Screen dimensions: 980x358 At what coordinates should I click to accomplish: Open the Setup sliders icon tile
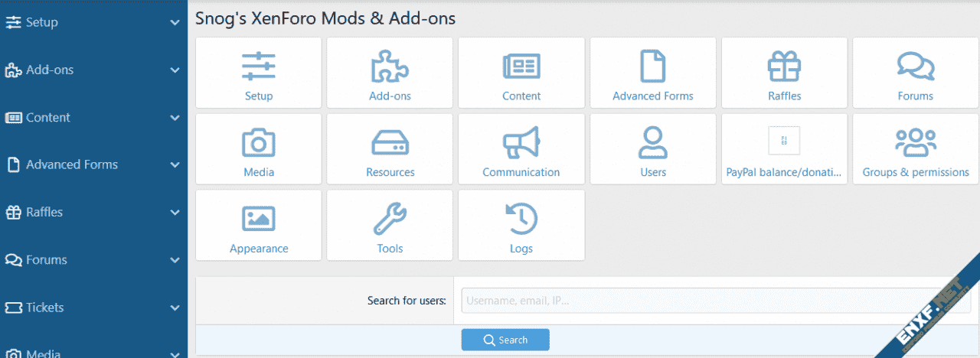click(x=259, y=73)
